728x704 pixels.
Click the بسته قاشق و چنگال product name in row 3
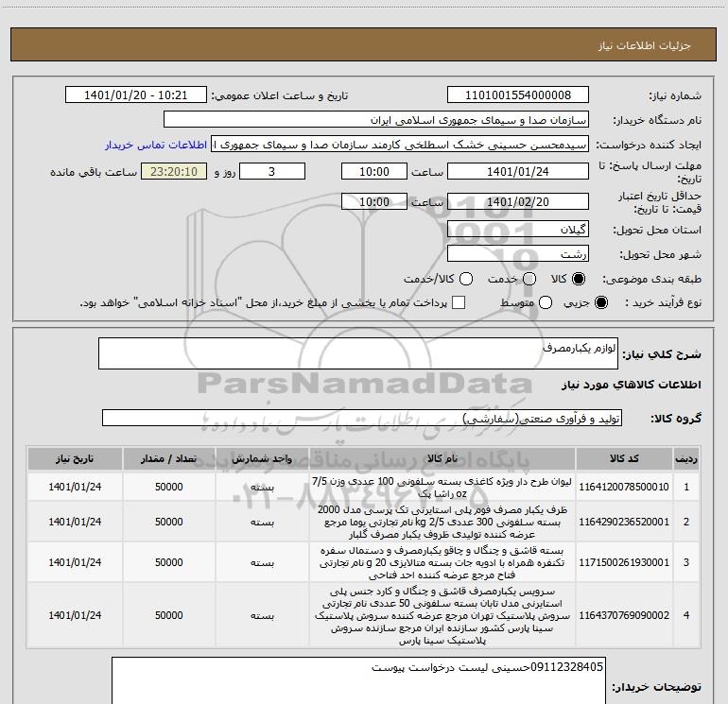[442, 562]
